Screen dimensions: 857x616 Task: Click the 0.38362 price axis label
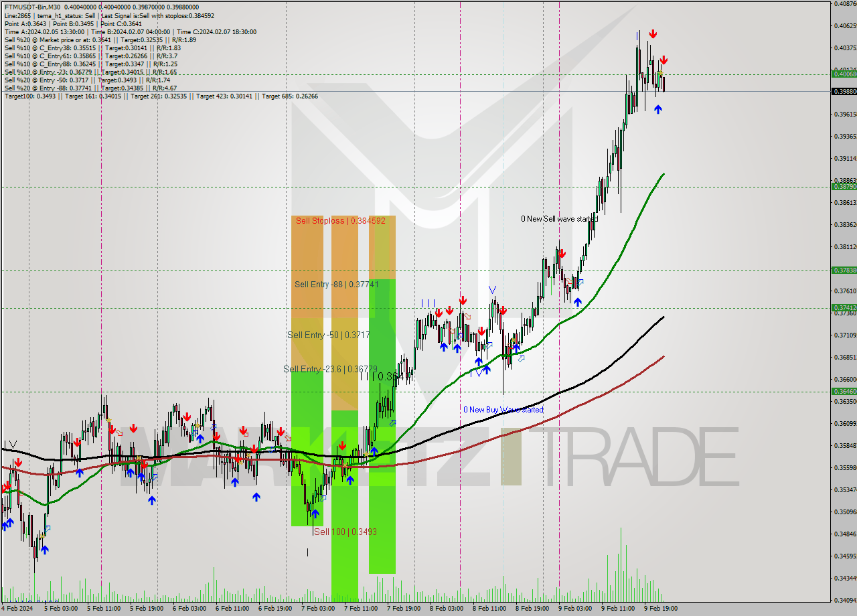pos(845,225)
